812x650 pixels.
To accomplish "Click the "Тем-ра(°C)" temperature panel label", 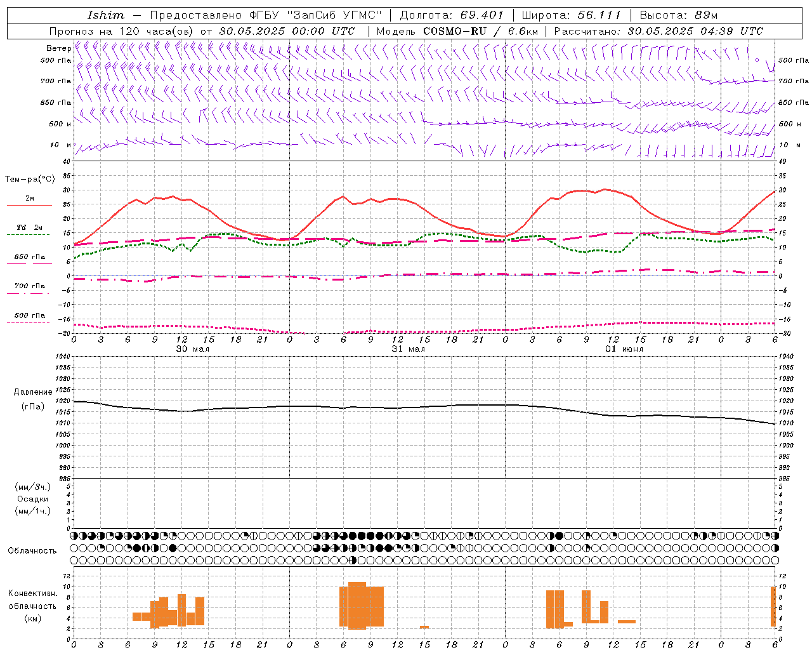I will 30,180.
